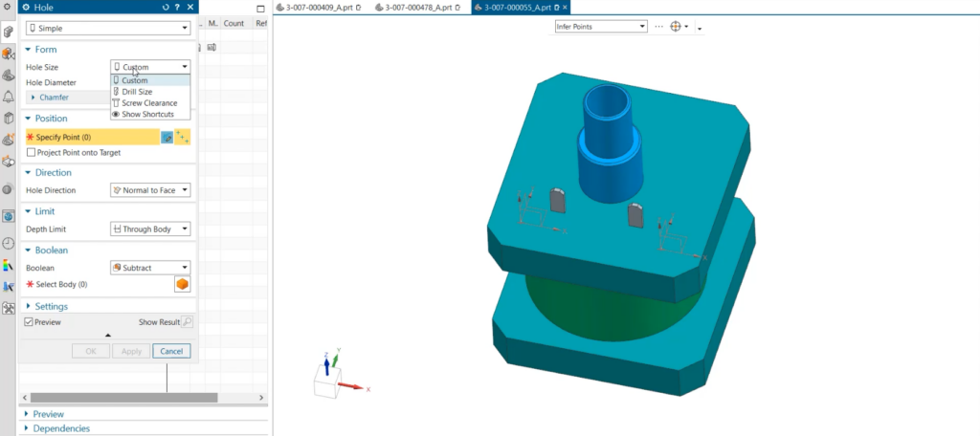Expand the Chamfer group
Image resolution: width=980 pixels, height=436 pixels.
(x=33, y=98)
